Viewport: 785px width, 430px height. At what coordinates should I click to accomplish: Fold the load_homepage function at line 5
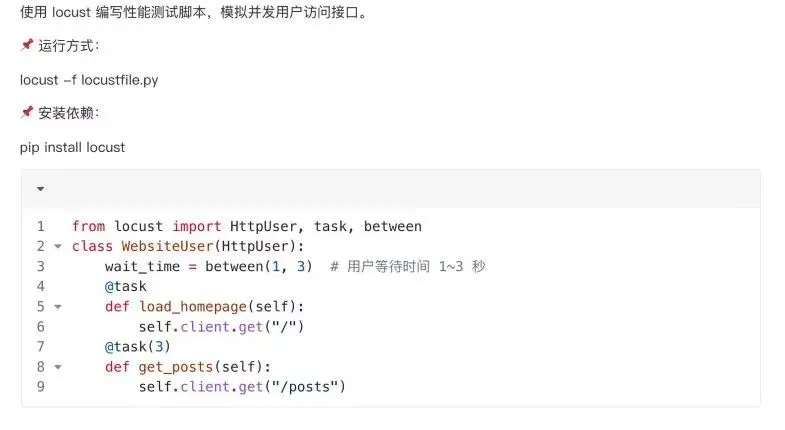click(57, 307)
